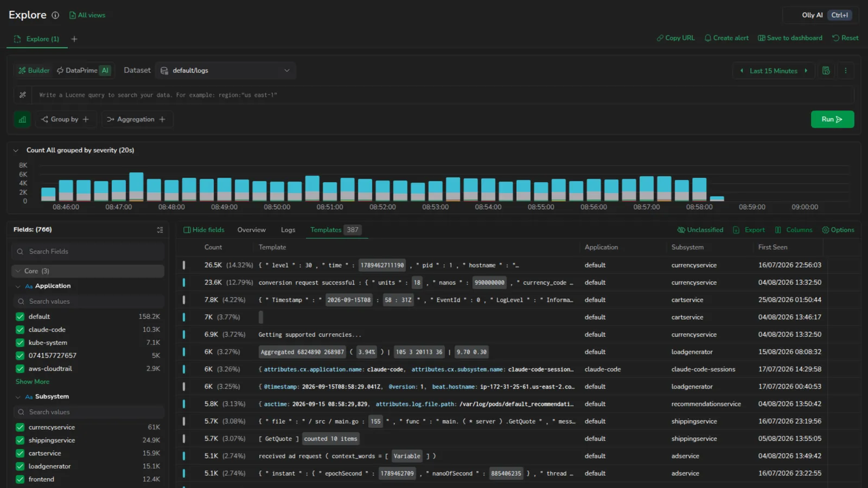
Task: Click the chart visualization icon left of Group by
Action: [x=22, y=119]
